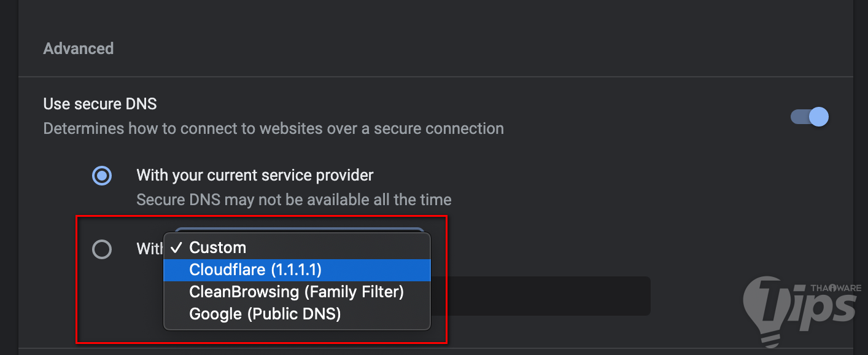
Task: Choose Custom from the provider dropdown list
Action: 217,248
